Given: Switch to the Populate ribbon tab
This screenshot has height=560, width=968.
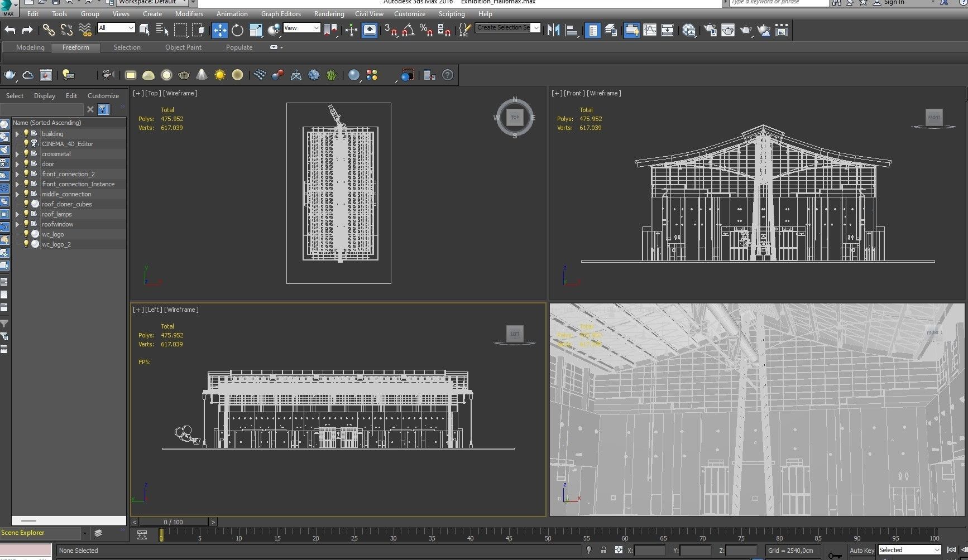Looking at the screenshot, I should (239, 47).
